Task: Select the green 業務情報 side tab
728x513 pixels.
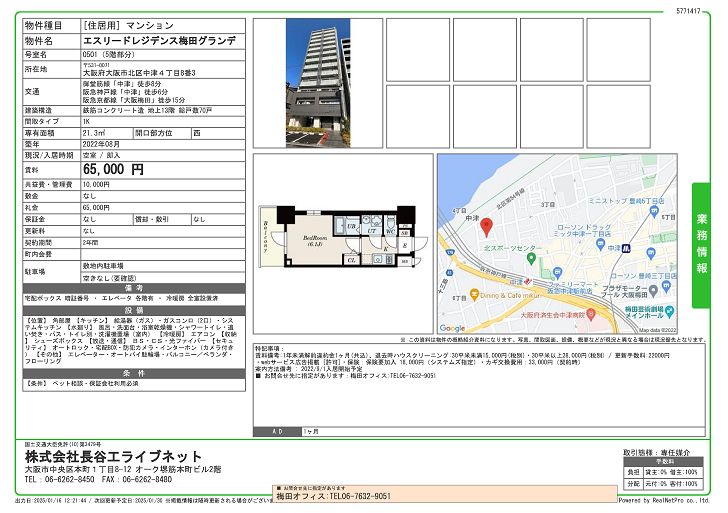Action: click(x=701, y=245)
